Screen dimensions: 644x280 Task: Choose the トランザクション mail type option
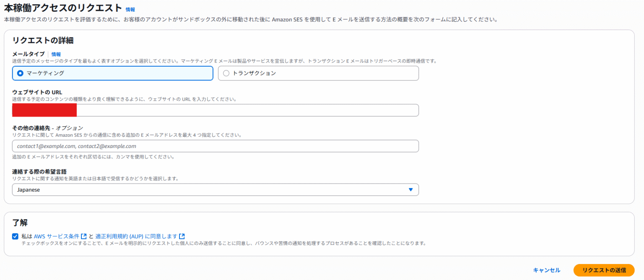click(226, 73)
